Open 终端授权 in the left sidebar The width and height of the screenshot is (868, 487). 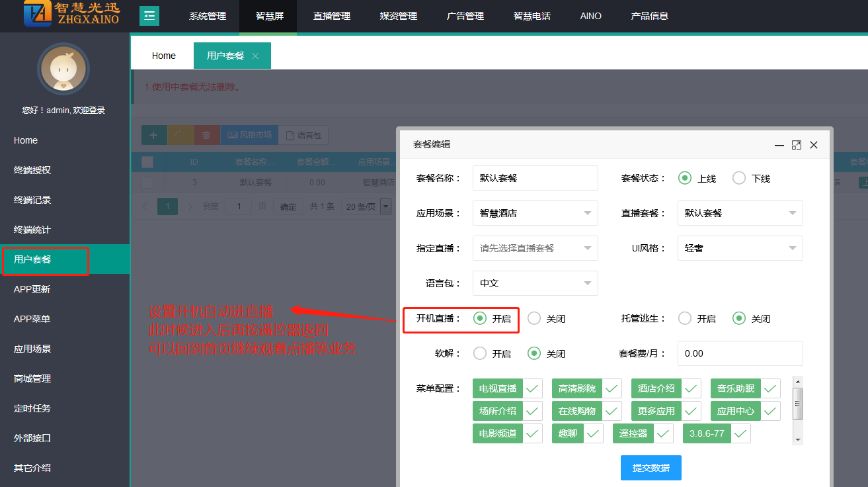(32, 170)
